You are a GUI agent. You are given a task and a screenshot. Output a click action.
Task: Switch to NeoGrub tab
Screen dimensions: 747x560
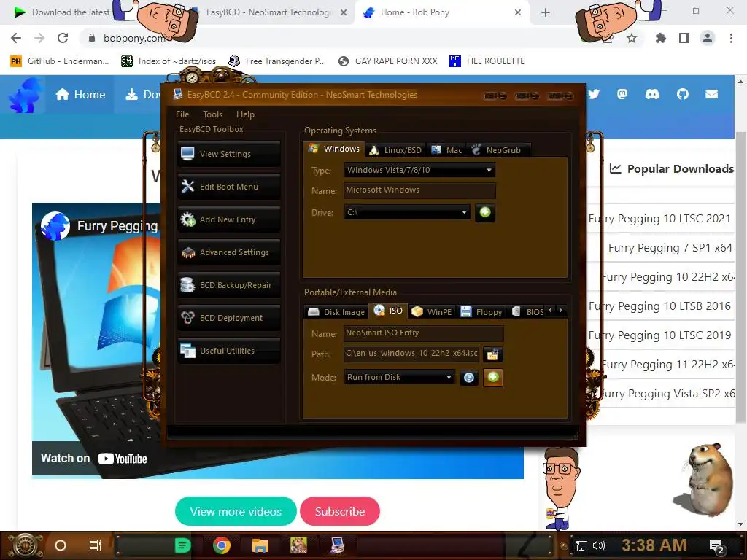point(497,150)
